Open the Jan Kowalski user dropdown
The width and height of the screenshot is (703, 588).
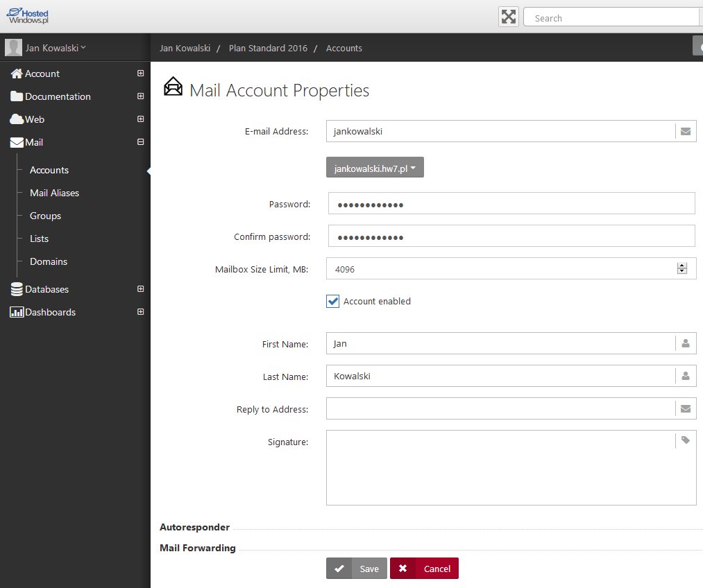point(56,48)
